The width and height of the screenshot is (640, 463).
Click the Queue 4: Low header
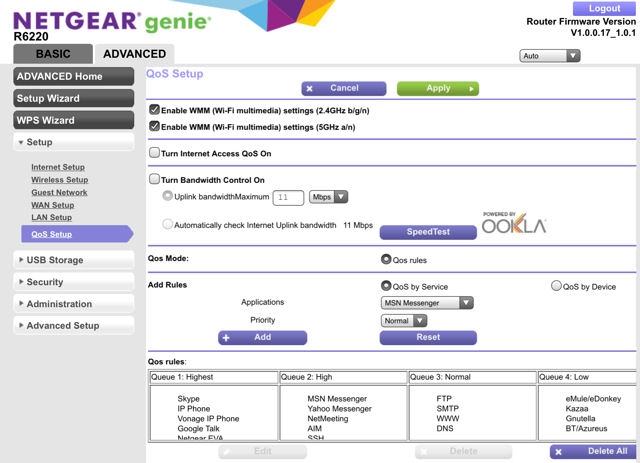(x=587, y=377)
